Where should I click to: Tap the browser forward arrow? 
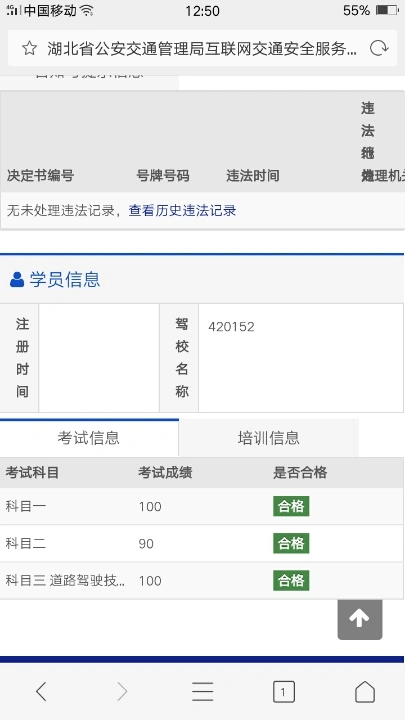[122, 691]
